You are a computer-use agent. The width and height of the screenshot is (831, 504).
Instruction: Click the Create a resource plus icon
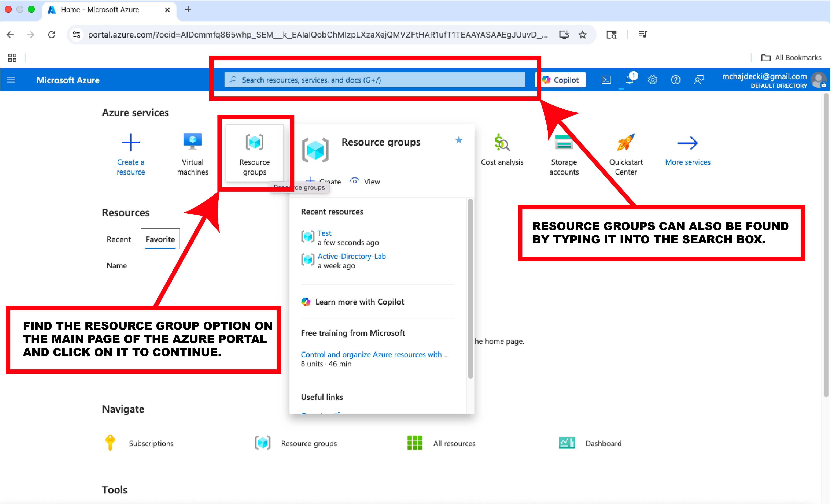(x=130, y=142)
